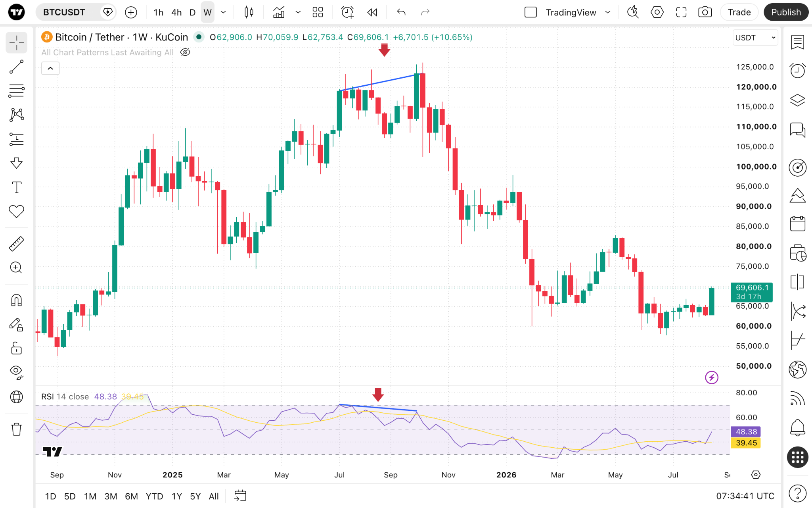This screenshot has width=812, height=508.
Task: Select the trend line drawing tool
Action: [x=16, y=67]
